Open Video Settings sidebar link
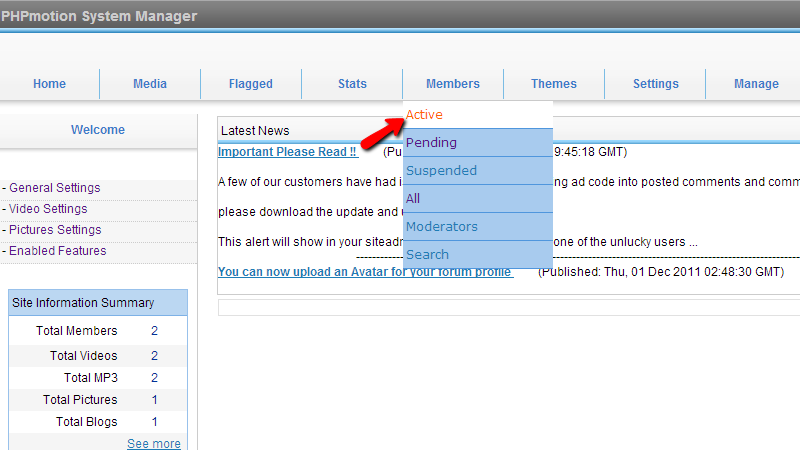 pyautogui.click(x=48, y=209)
